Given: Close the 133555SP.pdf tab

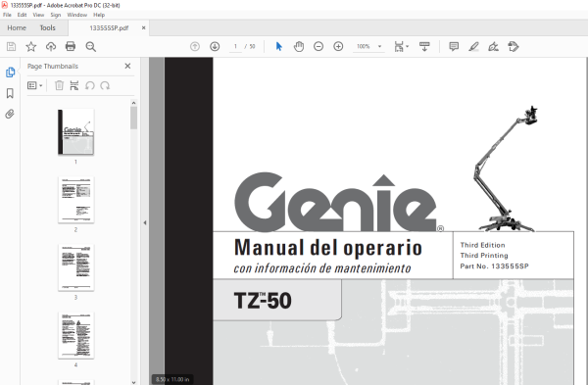Looking at the screenshot, I should pyautogui.click(x=144, y=27).
